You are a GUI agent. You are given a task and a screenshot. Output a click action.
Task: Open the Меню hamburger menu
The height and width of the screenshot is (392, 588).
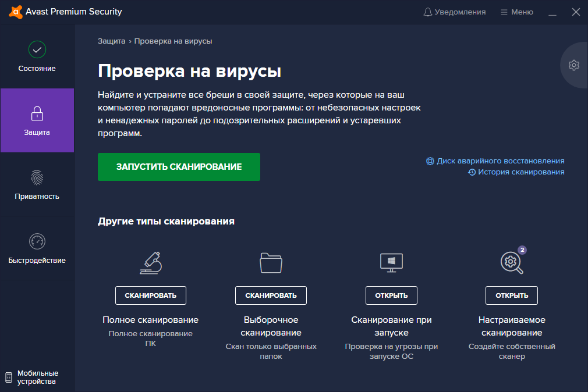(517, 12)
